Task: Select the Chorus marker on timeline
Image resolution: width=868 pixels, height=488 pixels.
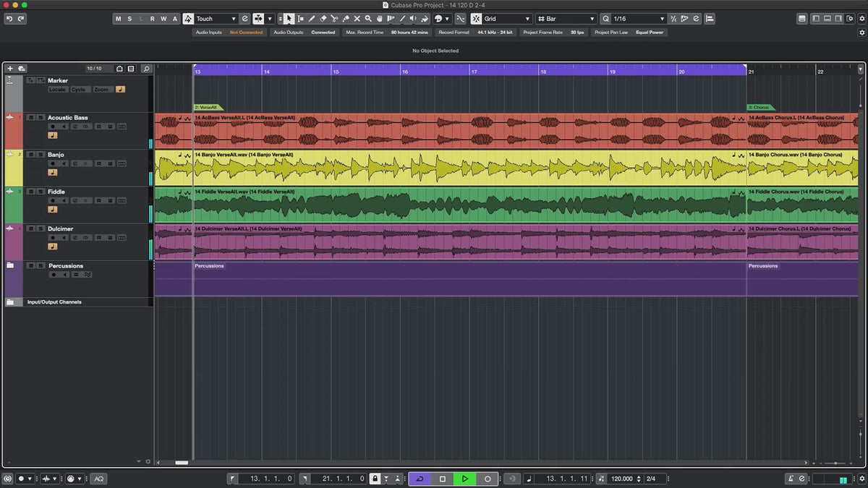Action: coord(759,107)
